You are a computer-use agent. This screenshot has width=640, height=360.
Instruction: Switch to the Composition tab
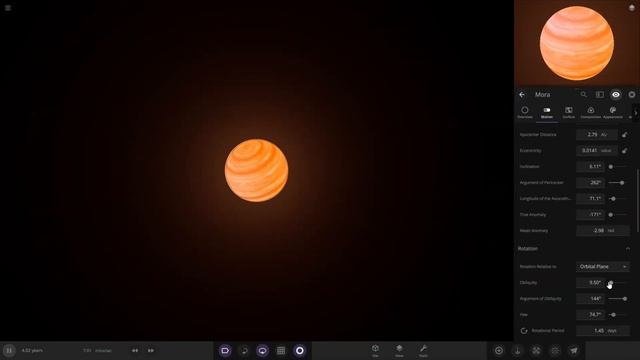coord(591,112)
